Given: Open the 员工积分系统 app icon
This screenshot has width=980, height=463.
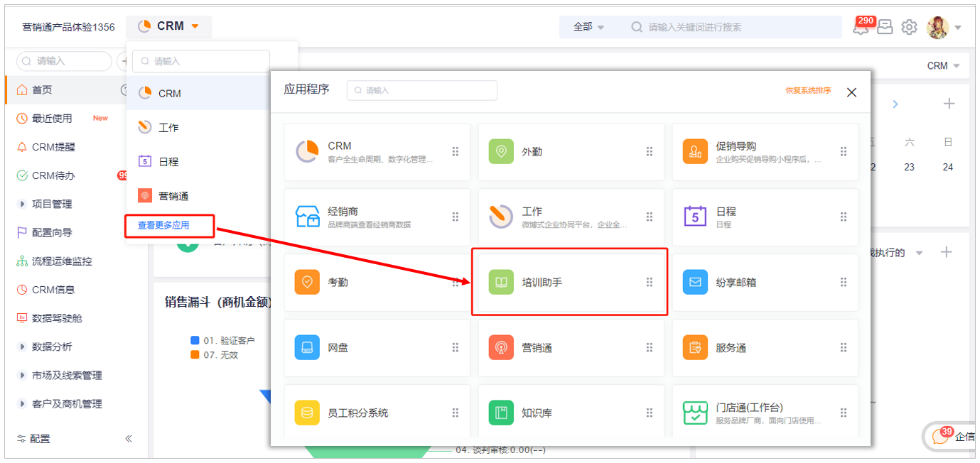Looking at the screenshot, I should tap(307, 413).
